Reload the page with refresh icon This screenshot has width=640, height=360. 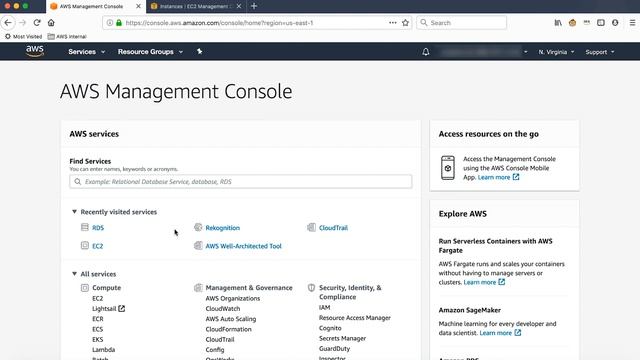coord(37,23)
